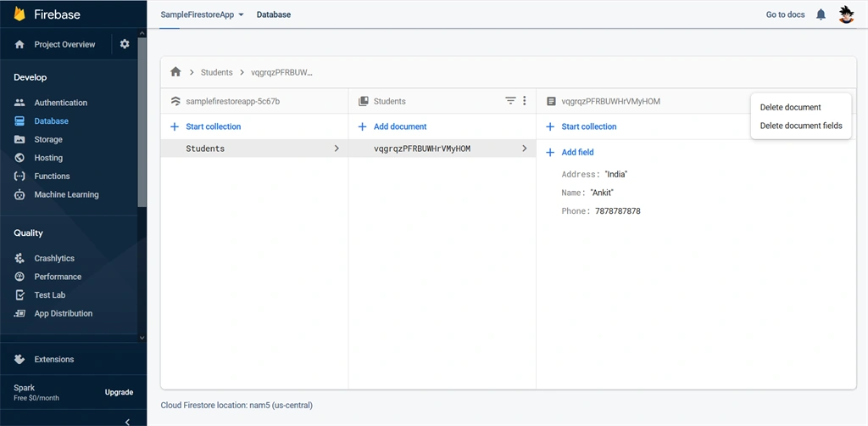
Task: Select Students collection row
Action: 254,149
